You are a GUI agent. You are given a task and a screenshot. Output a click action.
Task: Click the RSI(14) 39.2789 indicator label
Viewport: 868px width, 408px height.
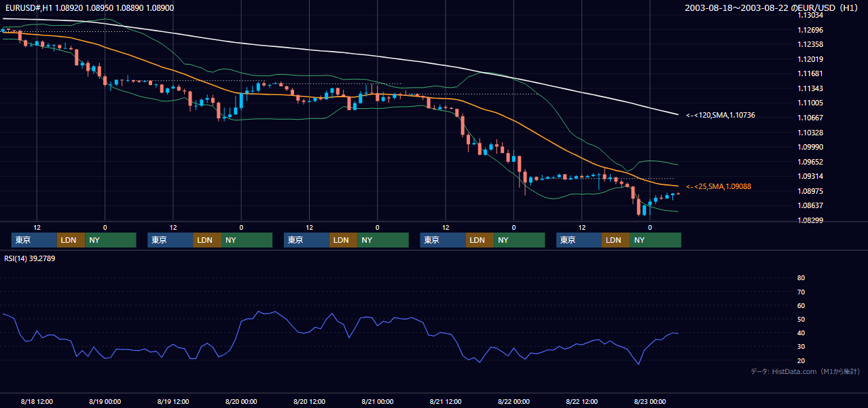pos(29,258)
